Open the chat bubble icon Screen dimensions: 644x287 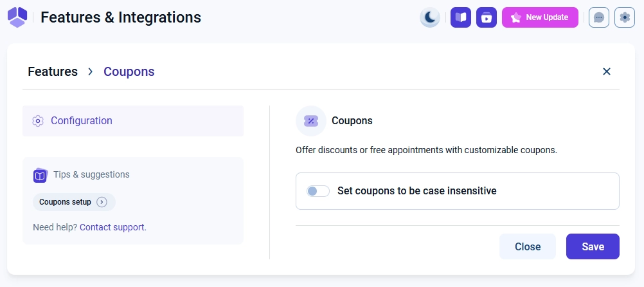599,17
